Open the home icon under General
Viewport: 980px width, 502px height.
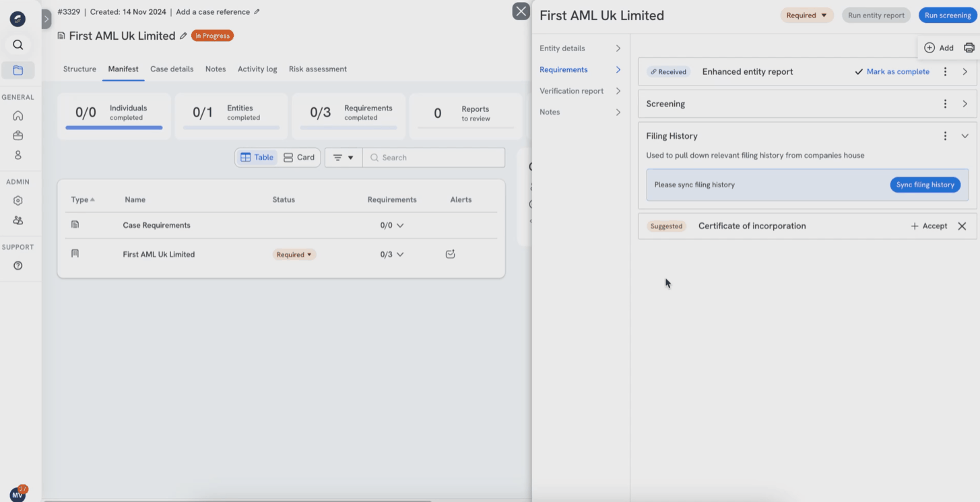point(18,116)
